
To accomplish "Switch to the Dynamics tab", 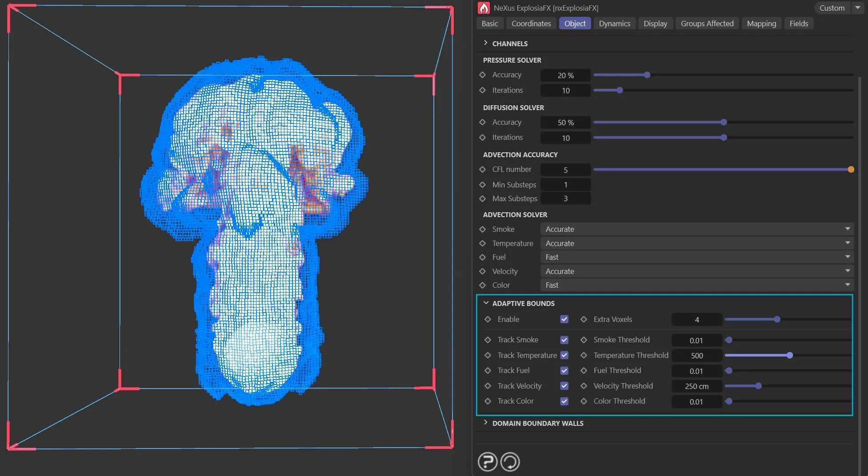I will point(614,24).
